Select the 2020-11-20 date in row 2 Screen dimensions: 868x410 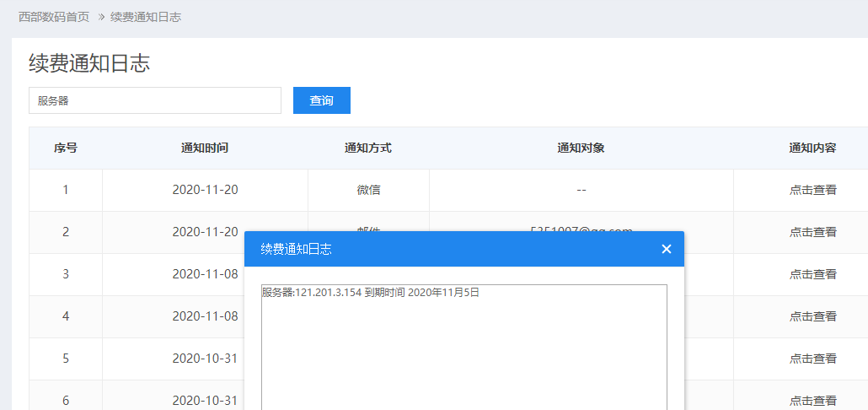(205, 232)
